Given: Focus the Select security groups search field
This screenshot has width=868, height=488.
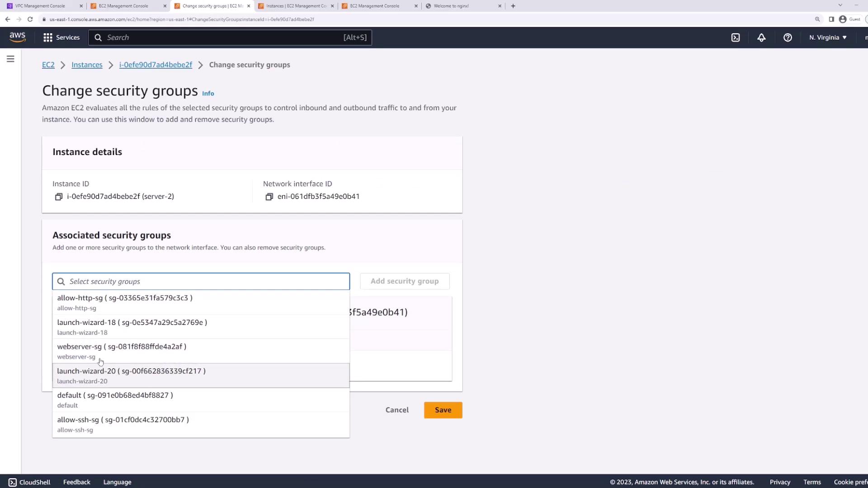Looking at the screenshot, I should (201, 281).
